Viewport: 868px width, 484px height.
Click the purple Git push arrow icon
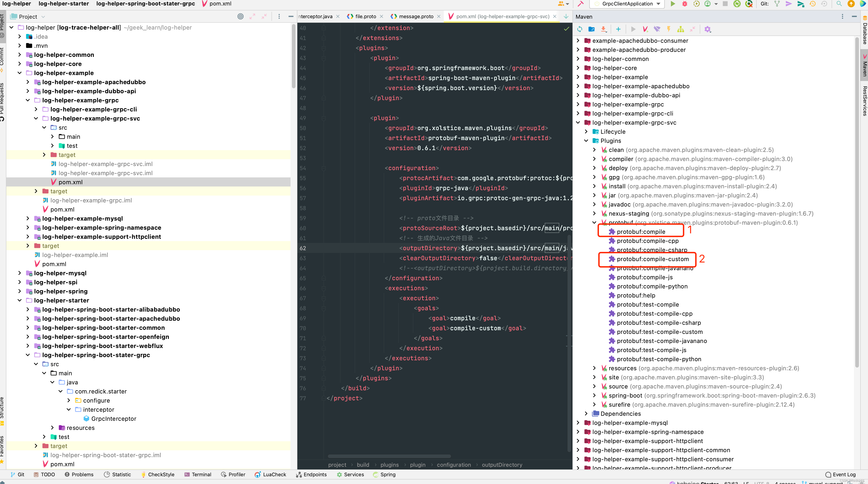pos(789,4)
